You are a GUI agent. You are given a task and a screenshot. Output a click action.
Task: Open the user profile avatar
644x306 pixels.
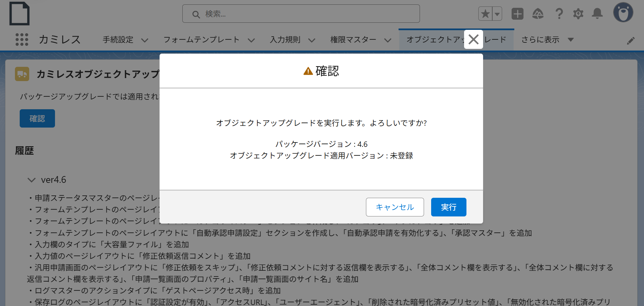pos(623,13)
